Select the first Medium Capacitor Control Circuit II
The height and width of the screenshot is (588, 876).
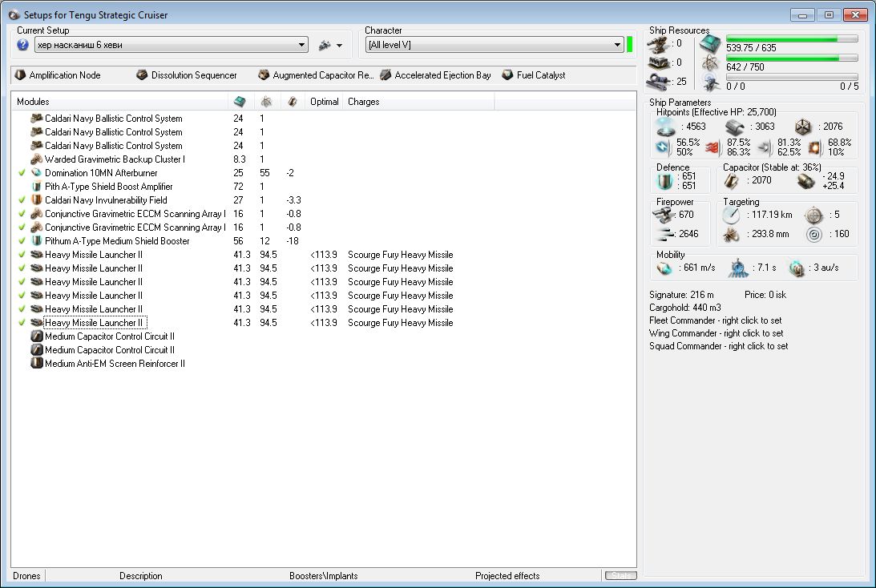pos(110,336)
